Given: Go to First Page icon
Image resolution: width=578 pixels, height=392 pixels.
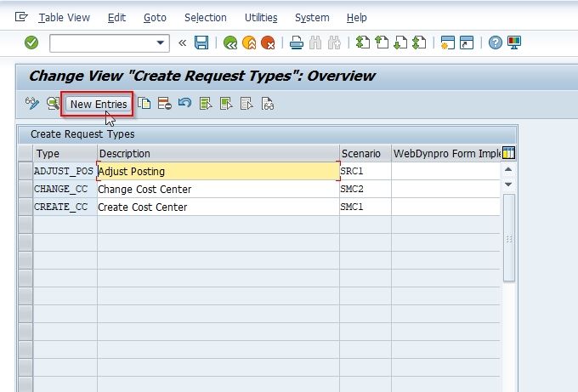Looking at the screenshot, I should (363, 43).
